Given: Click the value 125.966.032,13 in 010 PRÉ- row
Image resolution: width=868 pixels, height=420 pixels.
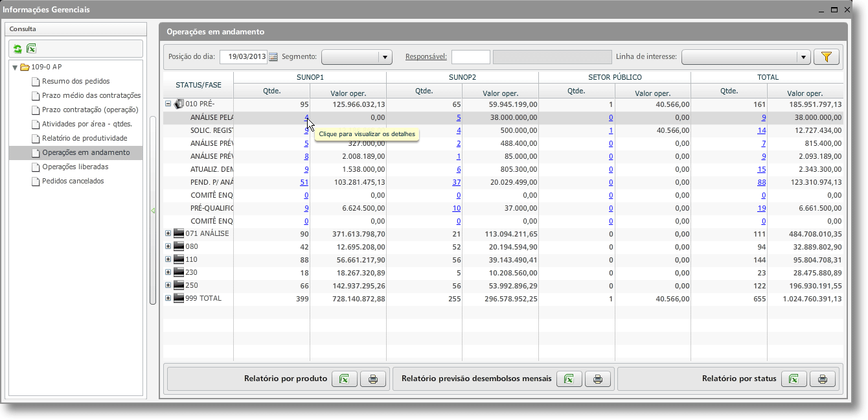Looking at the screenshot, I should coord(358,104).
